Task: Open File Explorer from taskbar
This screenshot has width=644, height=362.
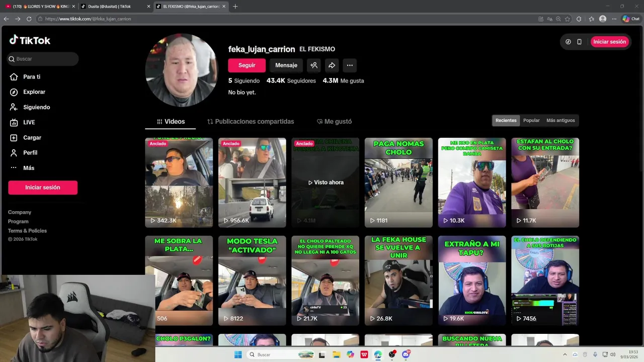Action: [336, 354]
